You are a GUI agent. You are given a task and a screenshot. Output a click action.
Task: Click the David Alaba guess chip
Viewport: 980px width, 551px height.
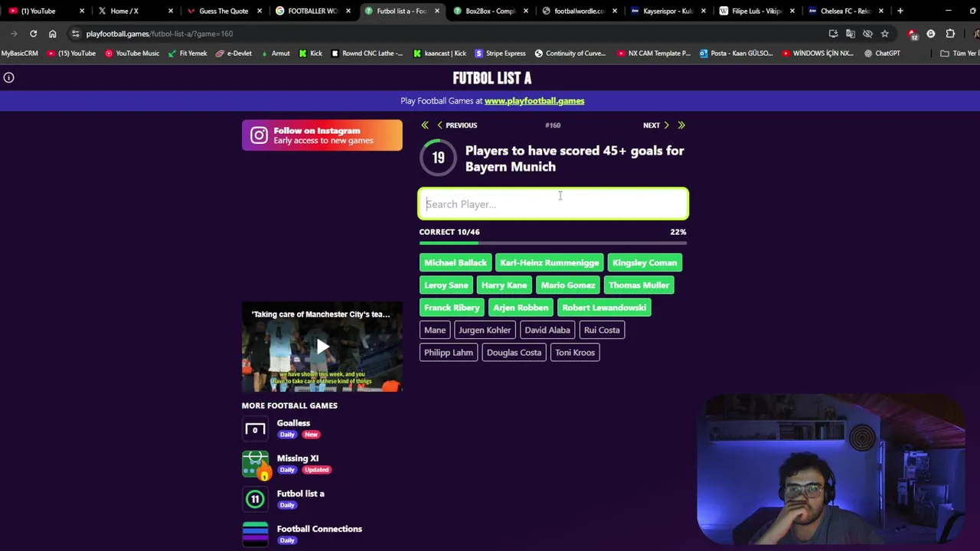point(547,330)
